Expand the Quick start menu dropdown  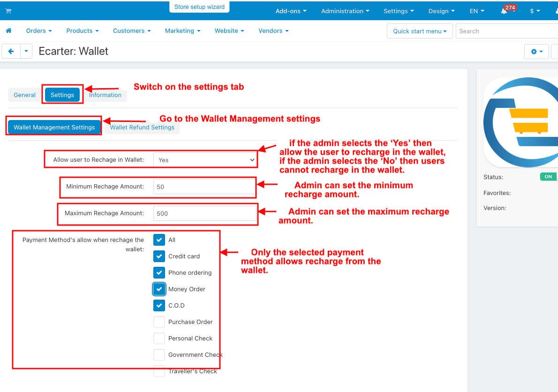[420, 31]
